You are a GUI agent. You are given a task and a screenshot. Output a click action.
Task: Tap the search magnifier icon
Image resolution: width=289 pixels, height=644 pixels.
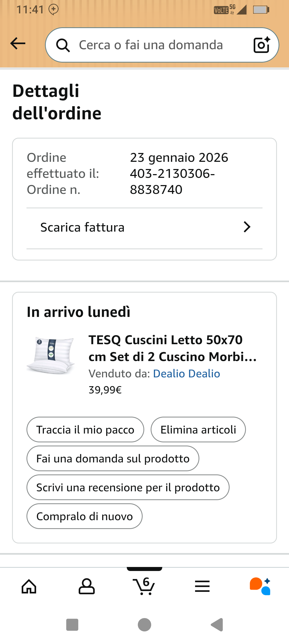tap(63, 45)
